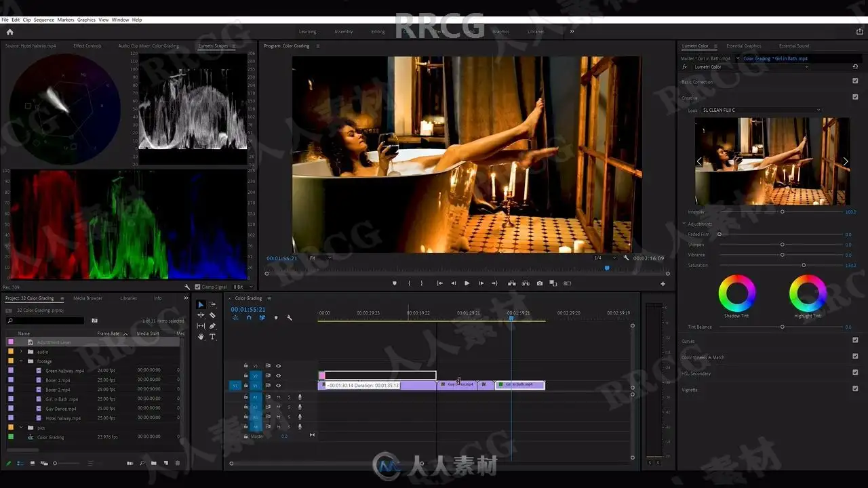Collapse the footage folder

coord(21,361)
